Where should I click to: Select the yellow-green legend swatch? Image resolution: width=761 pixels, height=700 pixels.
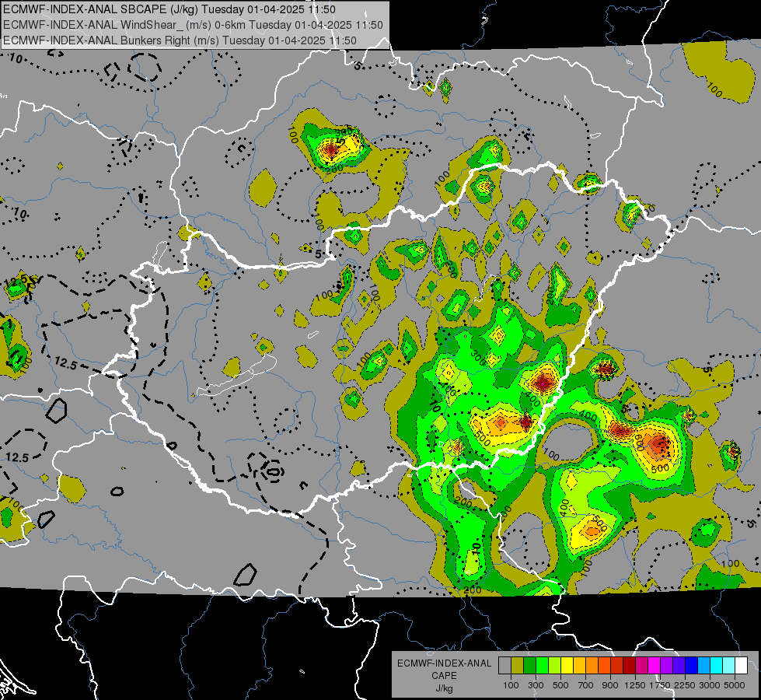coord(554,666)
